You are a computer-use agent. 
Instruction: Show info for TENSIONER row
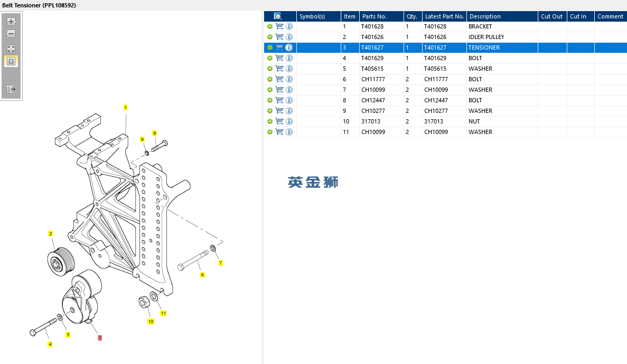click(289, 47)
